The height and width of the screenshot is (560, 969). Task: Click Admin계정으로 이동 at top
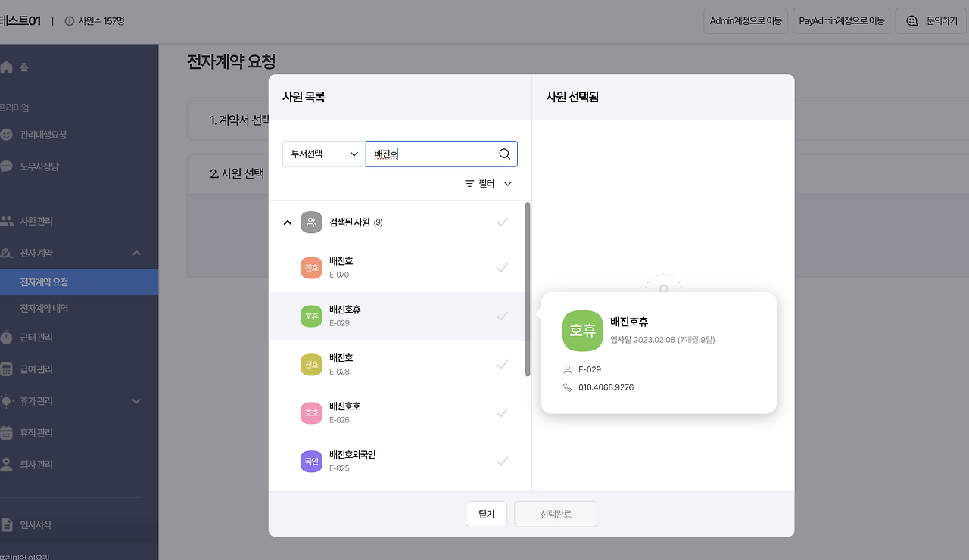[x=746, y=20]
